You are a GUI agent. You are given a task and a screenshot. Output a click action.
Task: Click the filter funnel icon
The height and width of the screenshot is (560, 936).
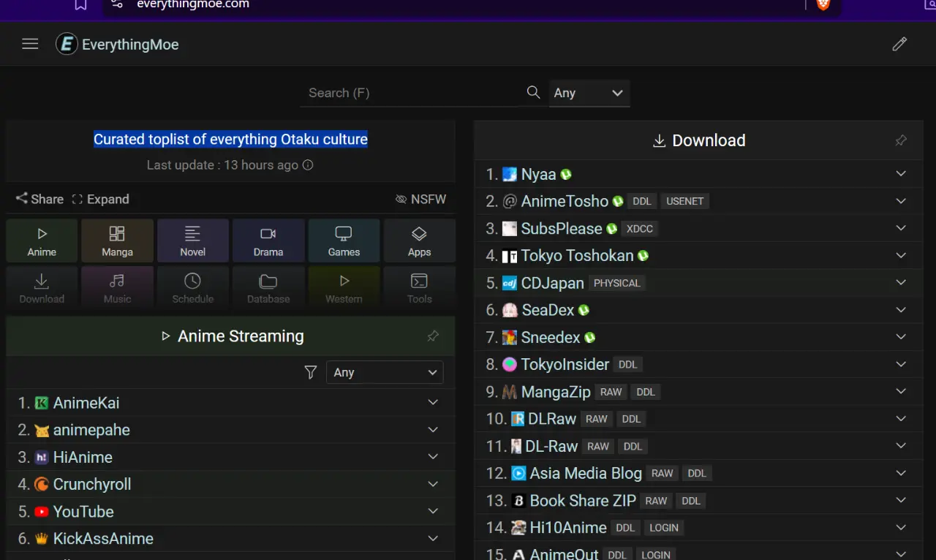[x=311, y=373]
